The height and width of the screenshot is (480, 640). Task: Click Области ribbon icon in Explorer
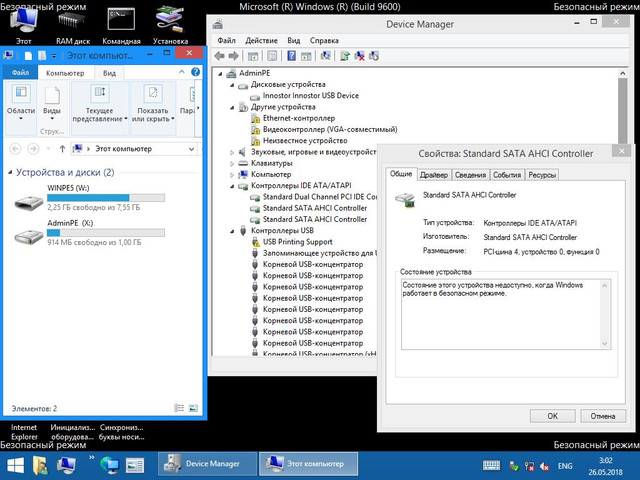[x=21, y=103]
